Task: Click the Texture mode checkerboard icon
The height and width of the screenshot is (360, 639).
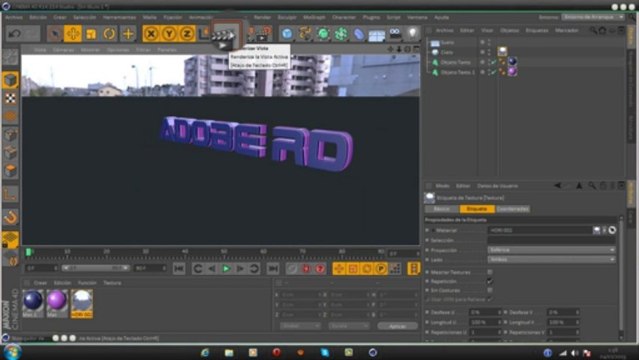Action: (x=10, y=98)
